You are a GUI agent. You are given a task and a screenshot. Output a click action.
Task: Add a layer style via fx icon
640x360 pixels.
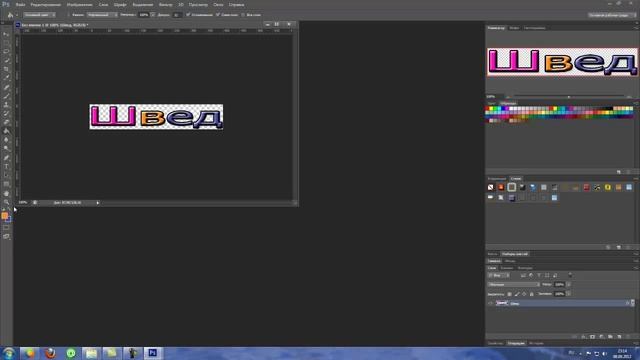(x=584, y=337)
